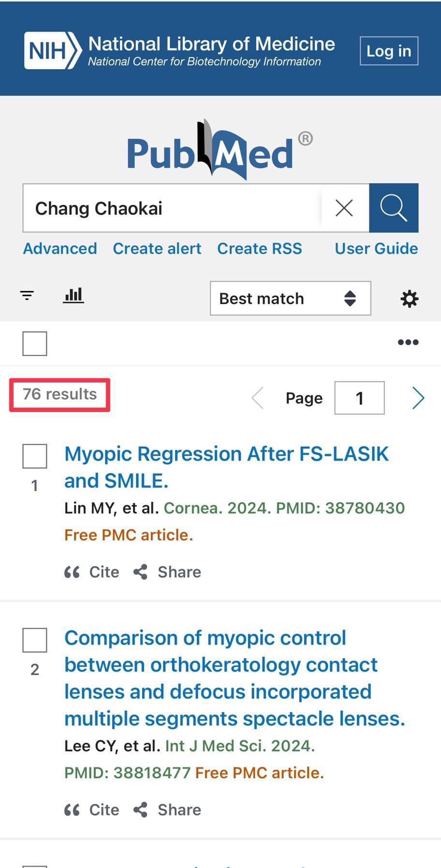The image size is (441, 868).
Task: Click the Create alert link
Action: 157,249
